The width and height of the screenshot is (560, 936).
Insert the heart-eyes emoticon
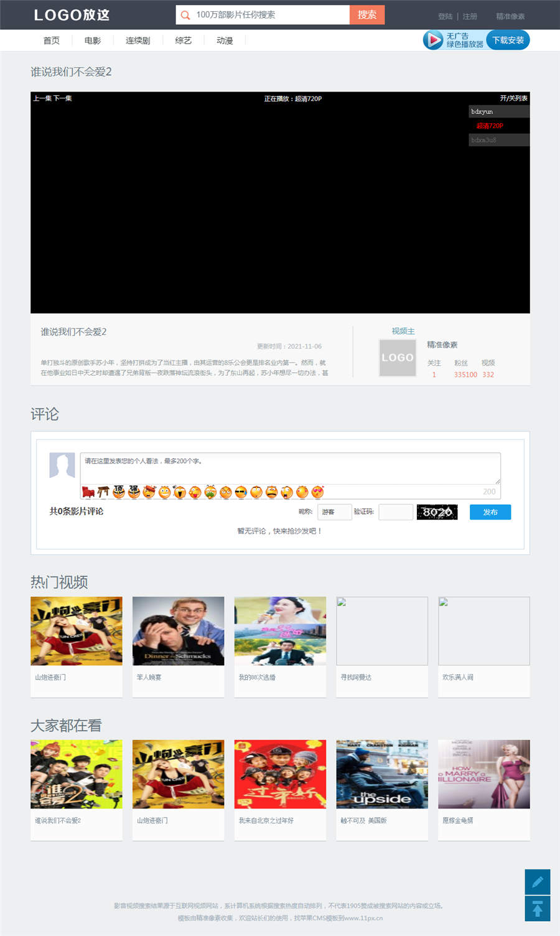[x=318, y=492]
